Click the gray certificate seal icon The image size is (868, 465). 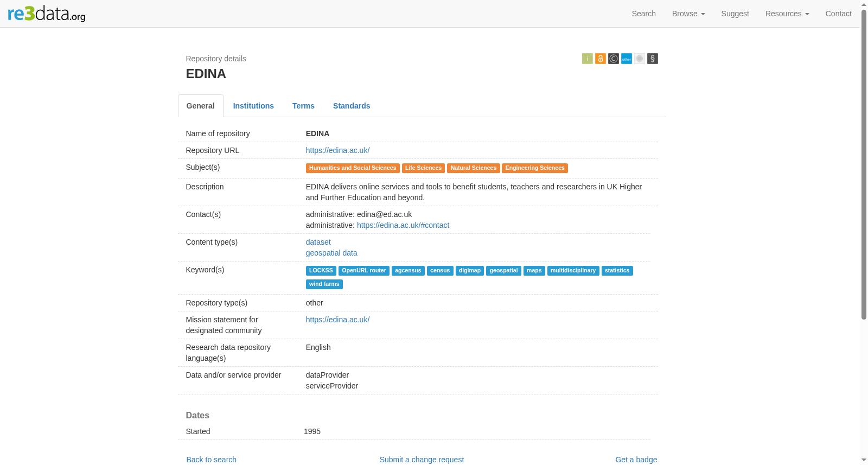click(639, 59)
